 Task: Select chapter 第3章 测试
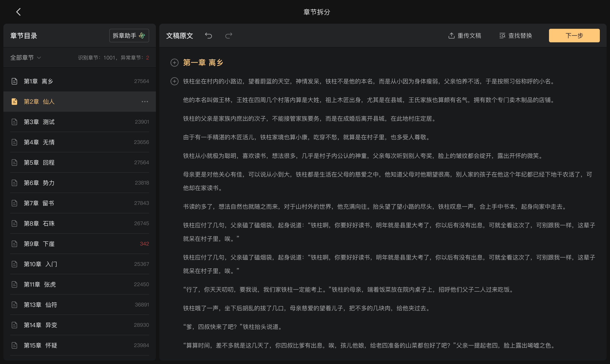[80, 122]
